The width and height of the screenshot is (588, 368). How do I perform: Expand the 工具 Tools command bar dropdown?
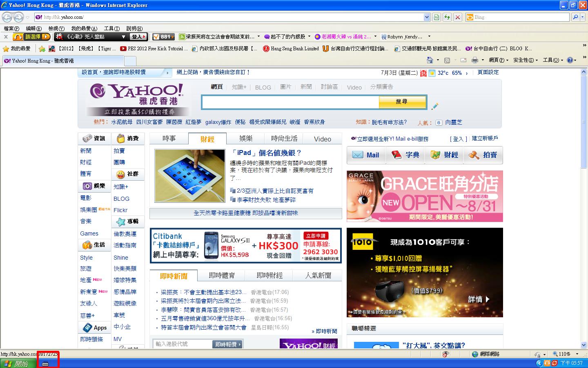(x=553, y=60)
